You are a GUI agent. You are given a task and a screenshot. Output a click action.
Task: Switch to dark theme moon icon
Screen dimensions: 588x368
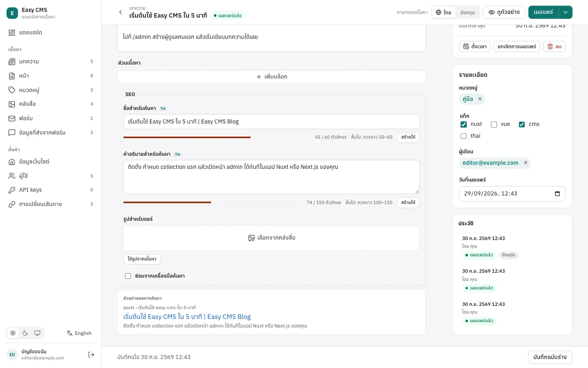pos(25,333)
